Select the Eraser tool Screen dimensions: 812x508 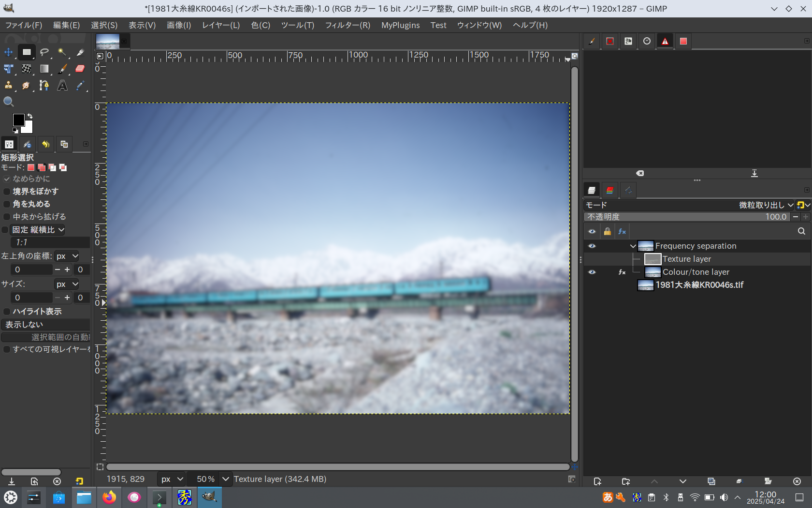80,69
